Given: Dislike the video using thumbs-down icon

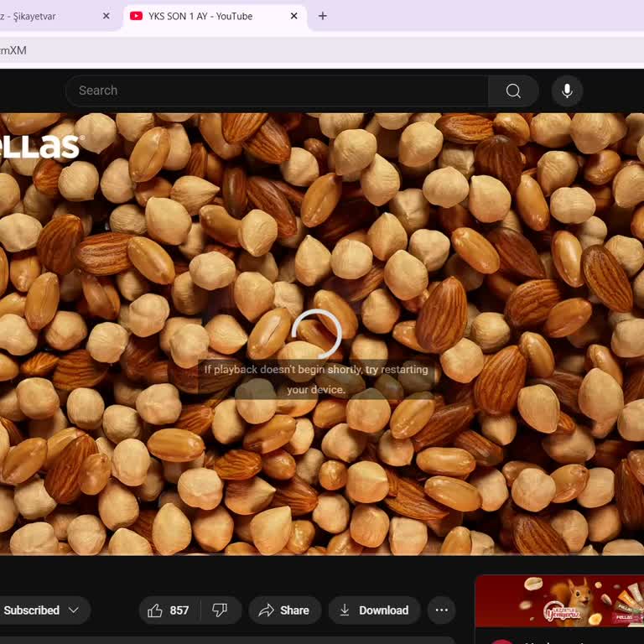Looking at the screenshot, I should point(221,610).
